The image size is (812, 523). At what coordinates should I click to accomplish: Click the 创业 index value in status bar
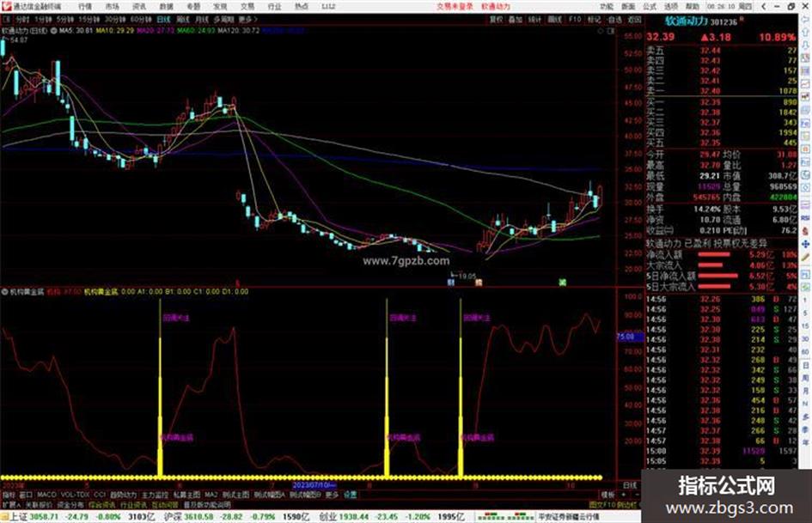pos(356,517)
